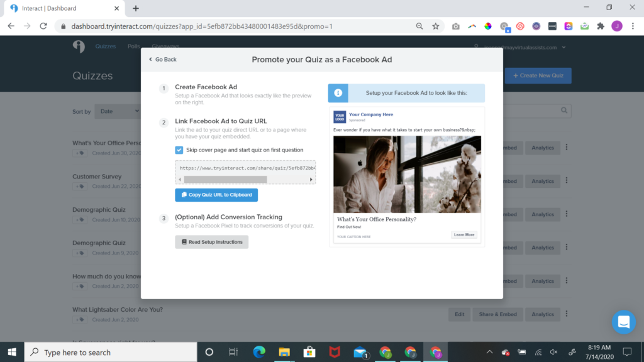
Task: Click the info icon in setup banner
Action: tap(338, 93)
